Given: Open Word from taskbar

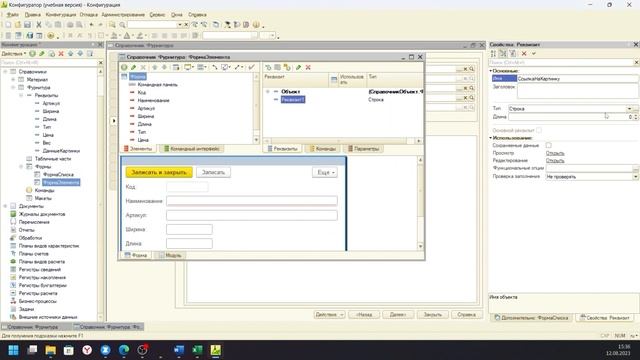Looking at the screenshot, I should click(179, 350).
